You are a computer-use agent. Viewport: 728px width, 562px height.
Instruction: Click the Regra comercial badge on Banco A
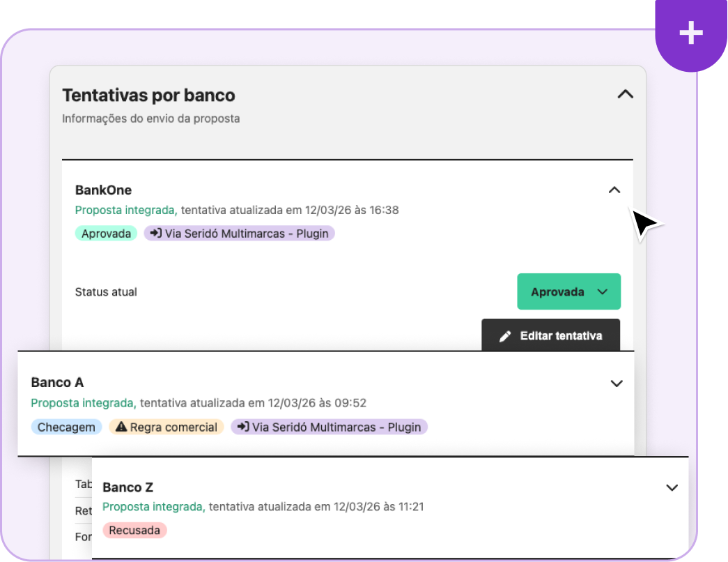tap(166, 427)
